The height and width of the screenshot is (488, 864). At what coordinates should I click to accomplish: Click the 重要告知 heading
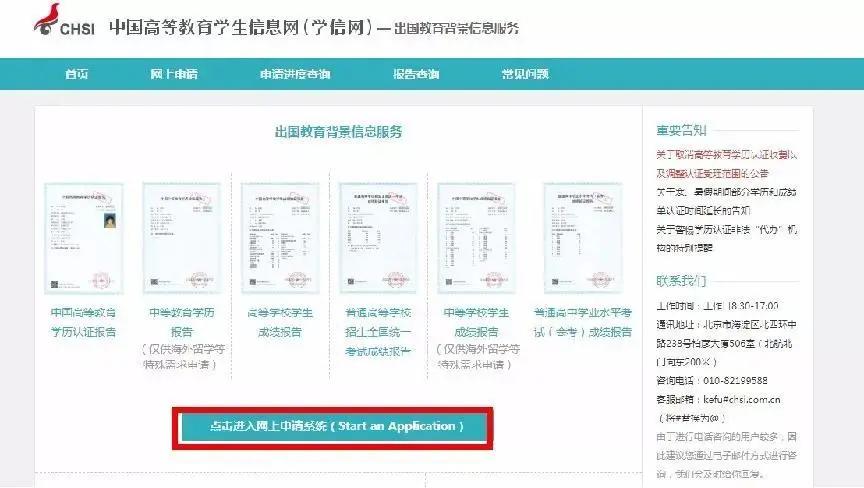tap(681, 131)
